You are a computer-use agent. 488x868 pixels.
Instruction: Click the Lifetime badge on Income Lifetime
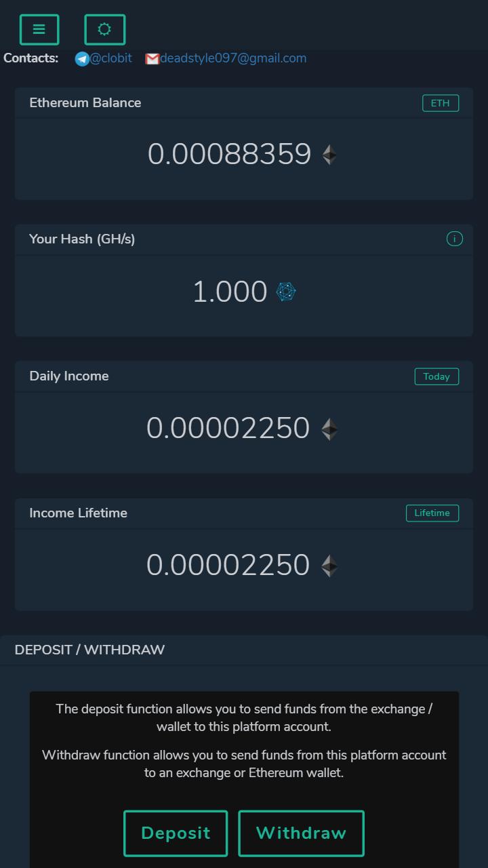coord(432,513)
